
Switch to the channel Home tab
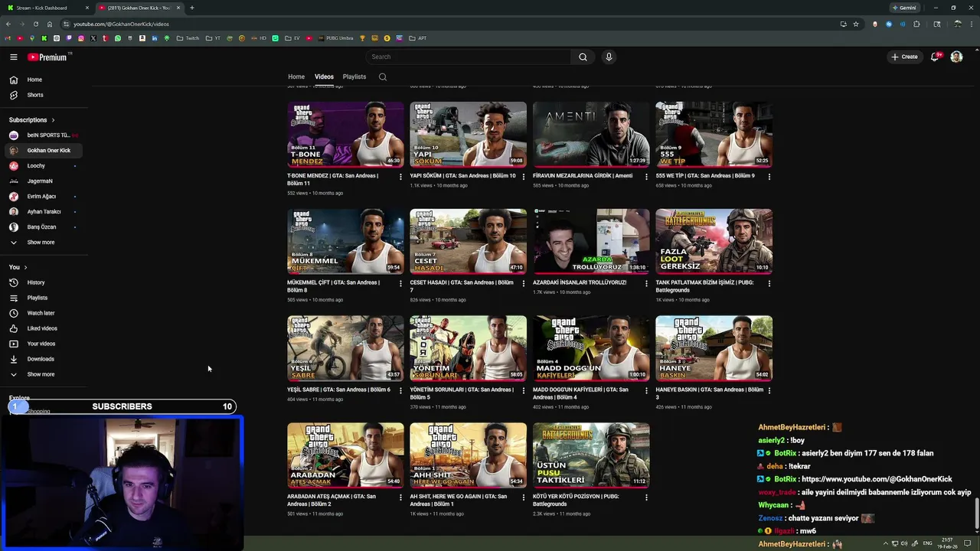[296, 77]
